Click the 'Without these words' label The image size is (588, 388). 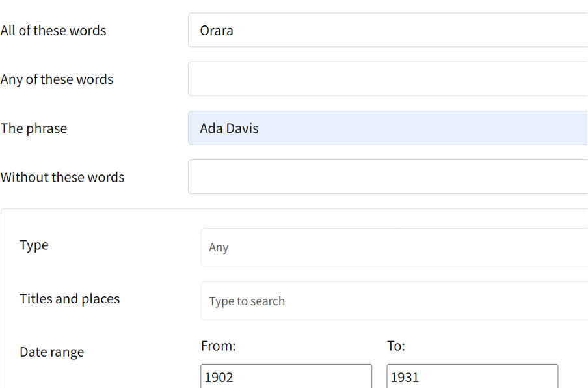click(62, 177)
